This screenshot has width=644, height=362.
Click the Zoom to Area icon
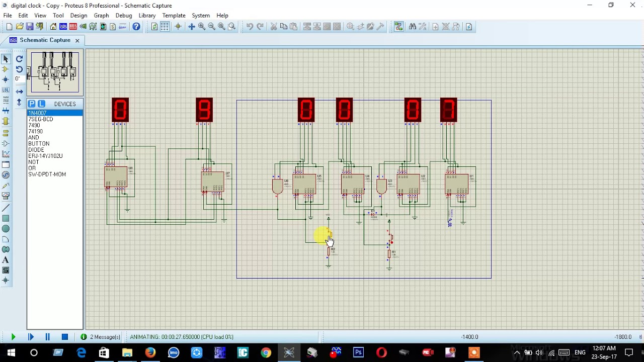coord(232,27)
